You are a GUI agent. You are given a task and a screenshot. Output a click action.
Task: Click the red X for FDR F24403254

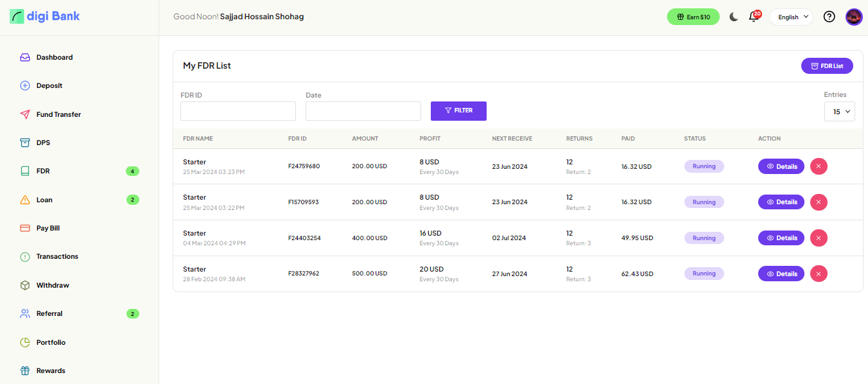point(819,238)
